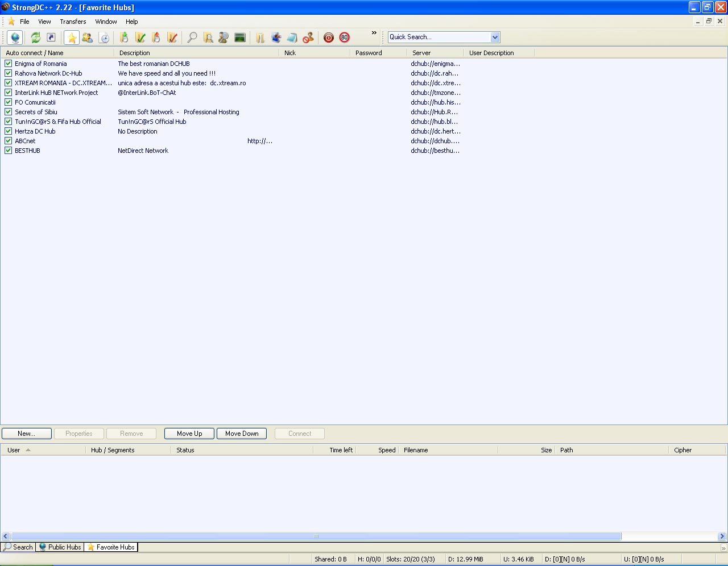Click the red shutdown power icon
The image size is (728, 566).
point(329,38)
